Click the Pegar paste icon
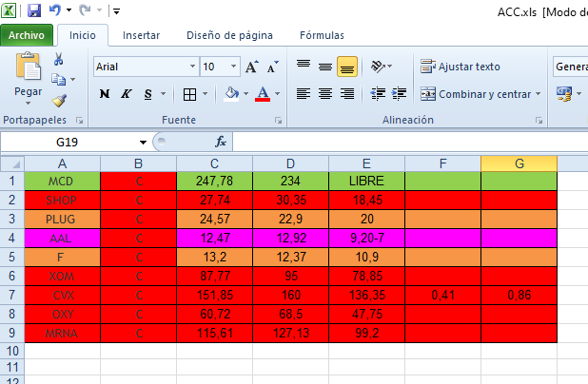 [x=29, y=67]
